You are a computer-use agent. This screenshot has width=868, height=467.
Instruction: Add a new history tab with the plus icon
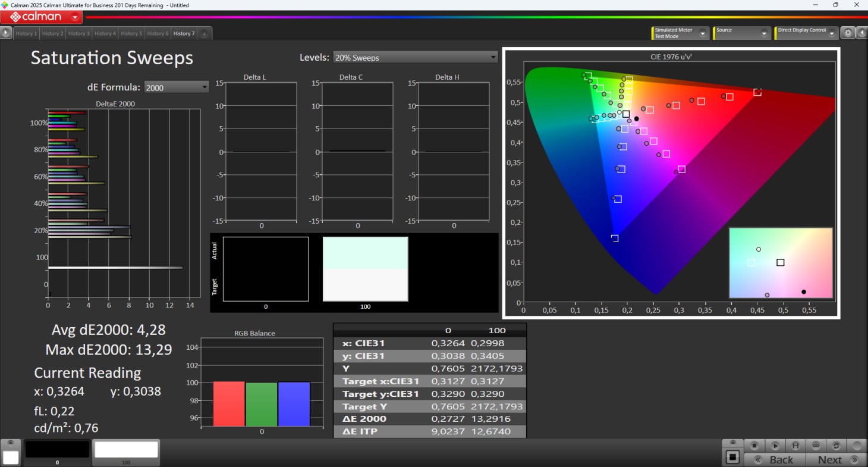pos(204,34)
